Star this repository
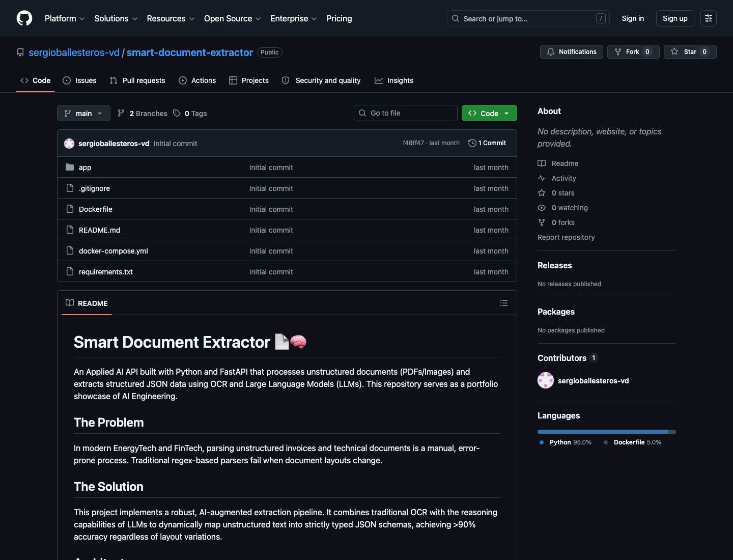Image resolution: width=733 pixels, height=560 pixels. tap(690, 52)
